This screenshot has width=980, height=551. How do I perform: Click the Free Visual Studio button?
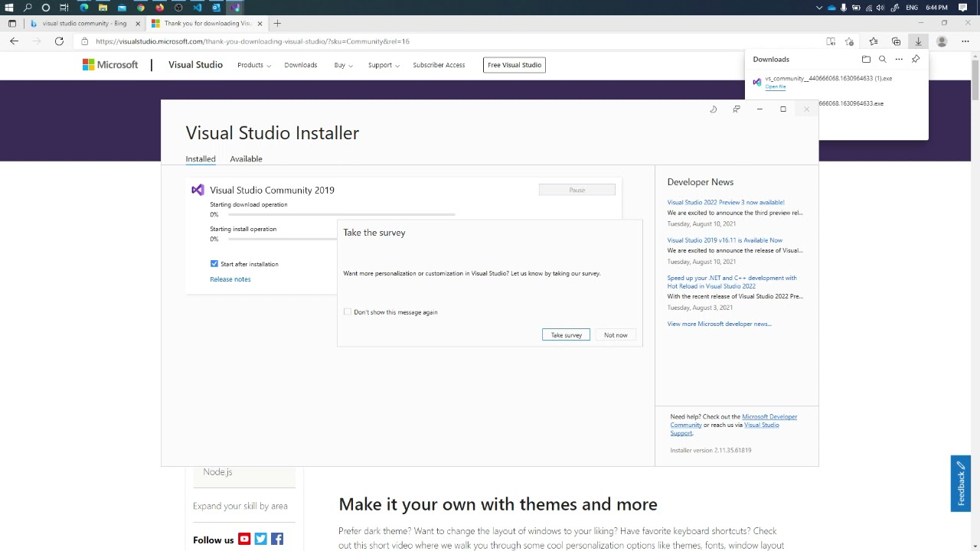514,65
